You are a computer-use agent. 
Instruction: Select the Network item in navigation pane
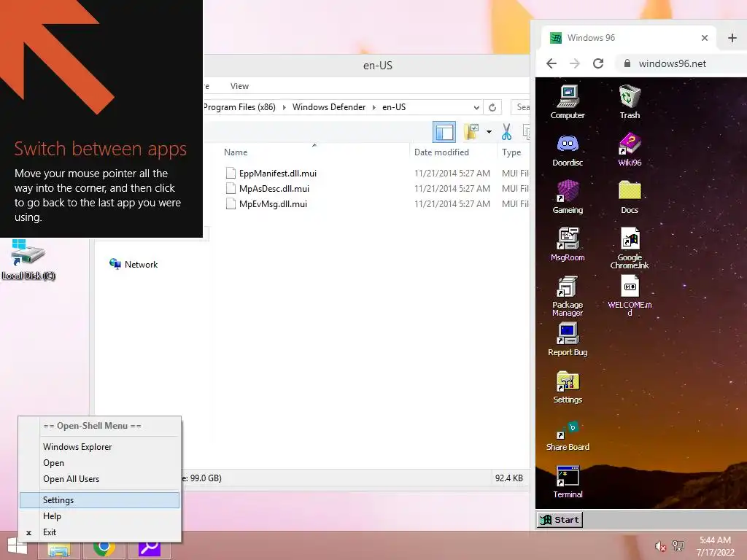[134, 264]
